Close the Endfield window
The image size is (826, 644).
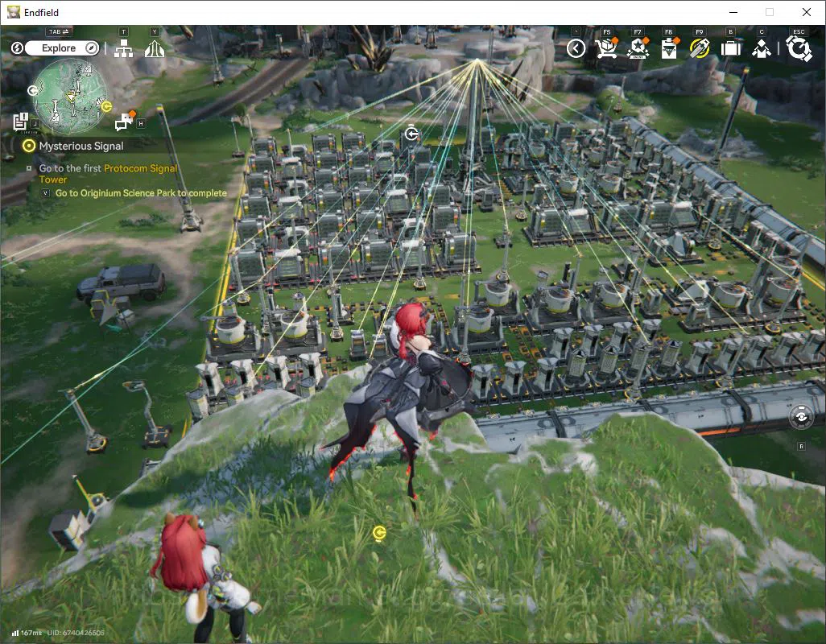(807, 12)
